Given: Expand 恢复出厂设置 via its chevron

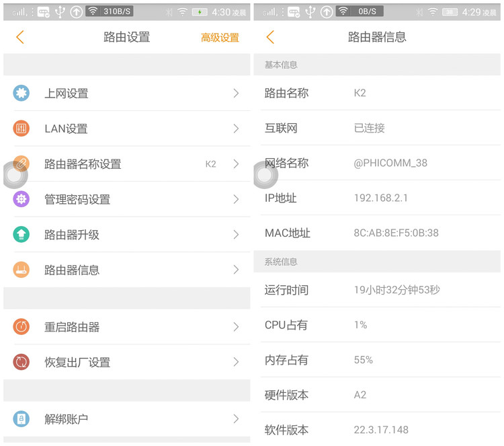Looking at the screenshot, I should tap(237, 362).
